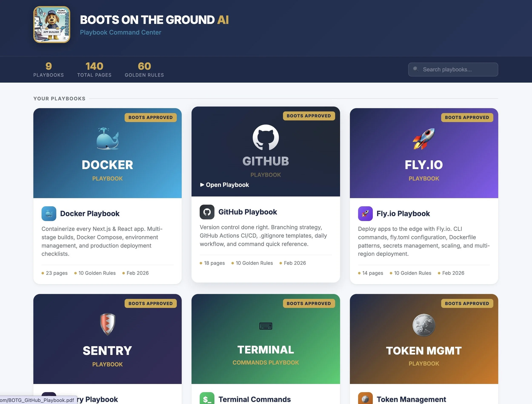Click the FLY.IO banner heading
Image resolution: width=532 pixels, height=404 pixels.
tap(424, 165)
